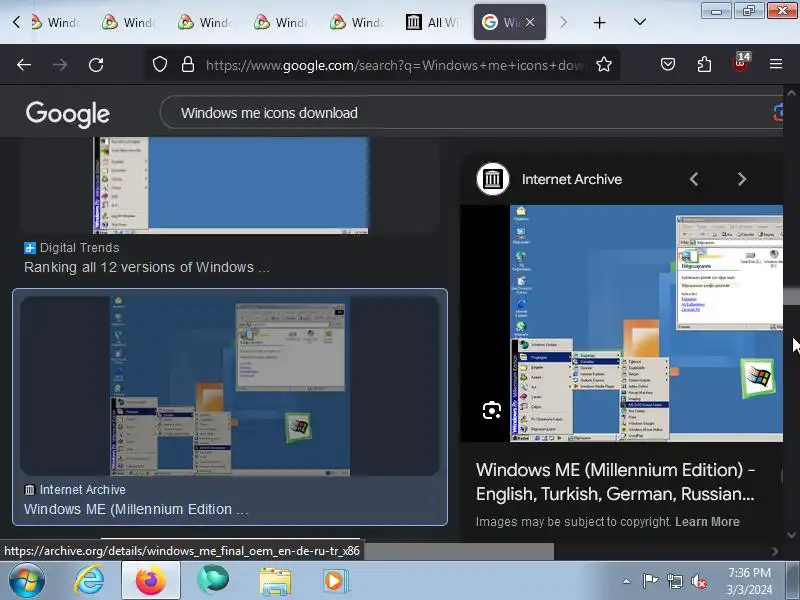Click the browser forward arrow

60,65
